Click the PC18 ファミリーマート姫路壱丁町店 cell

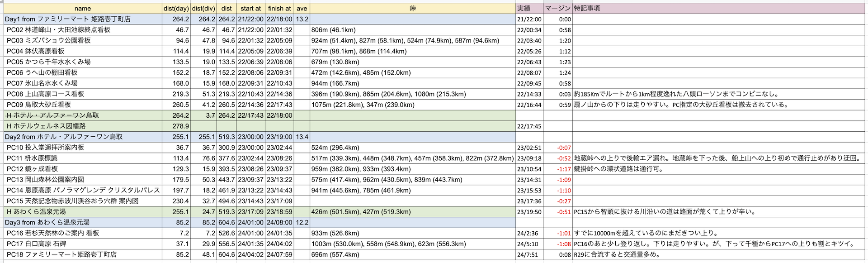point(82,254)
